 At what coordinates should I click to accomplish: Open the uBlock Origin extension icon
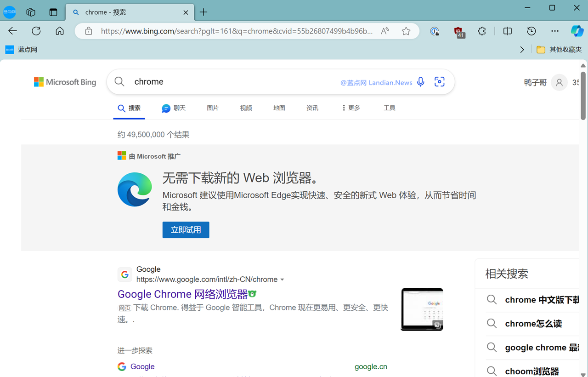pos(459,32)
